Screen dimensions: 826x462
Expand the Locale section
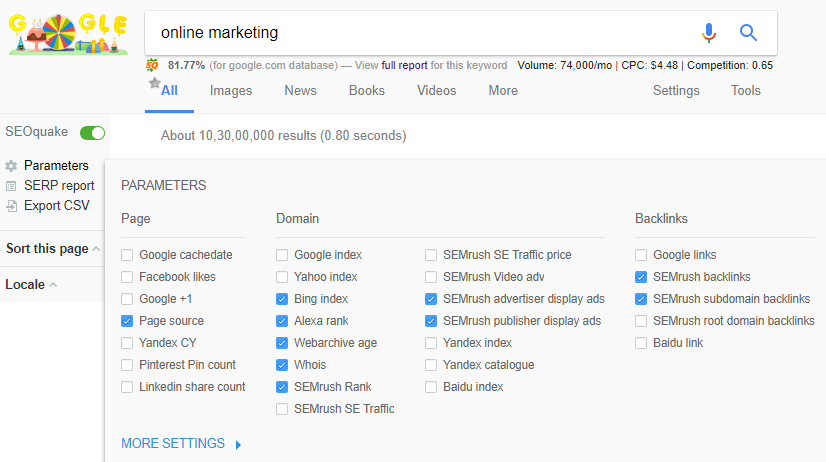coord(31,284)
